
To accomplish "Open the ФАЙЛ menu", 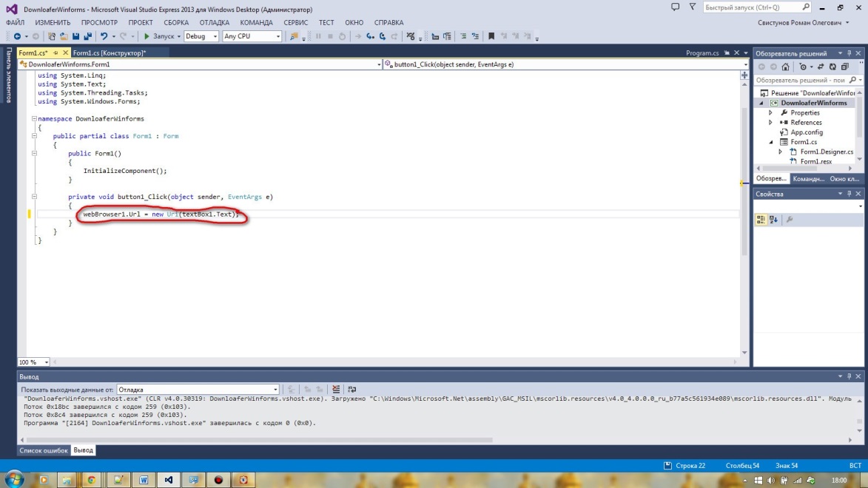I will coord(15,23).
